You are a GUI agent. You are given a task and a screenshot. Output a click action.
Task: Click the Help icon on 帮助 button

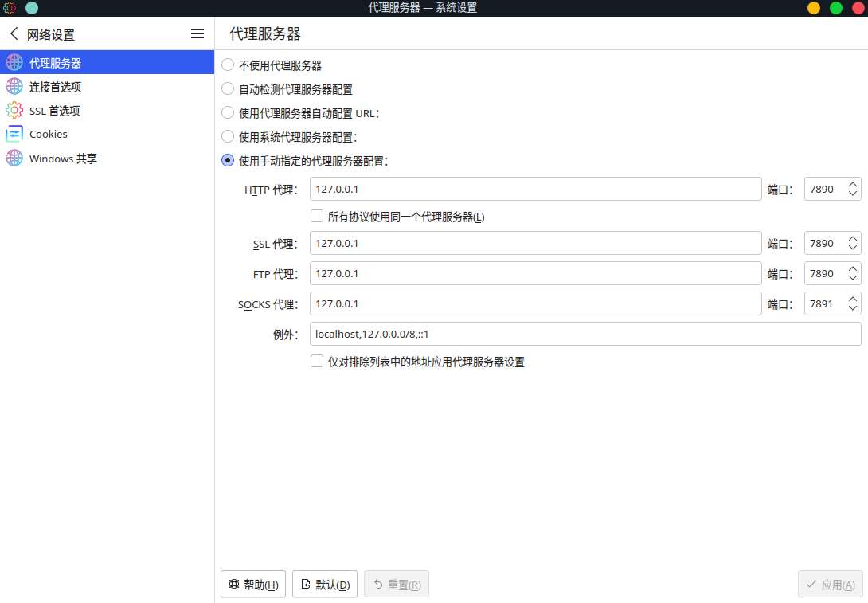pos(233,584)
